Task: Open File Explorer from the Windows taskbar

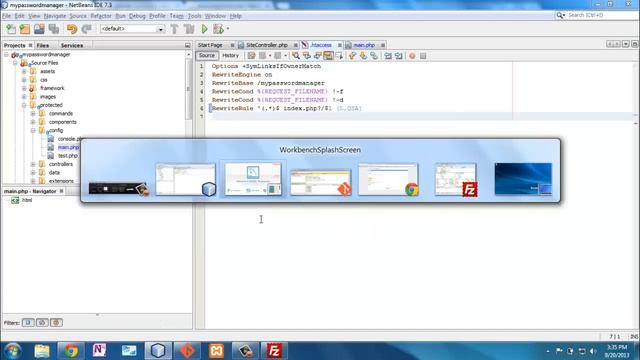Action: [42, 351]
